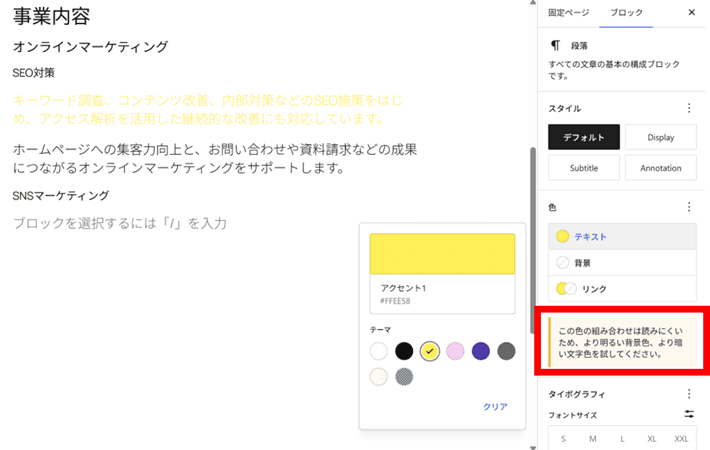Click the paragraph block pilcrow icon
The image size is (710, 450).
555,45
